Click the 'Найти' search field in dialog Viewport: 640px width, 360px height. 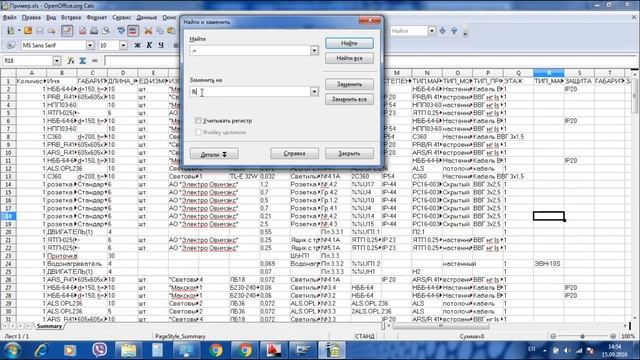coord(250,51)
